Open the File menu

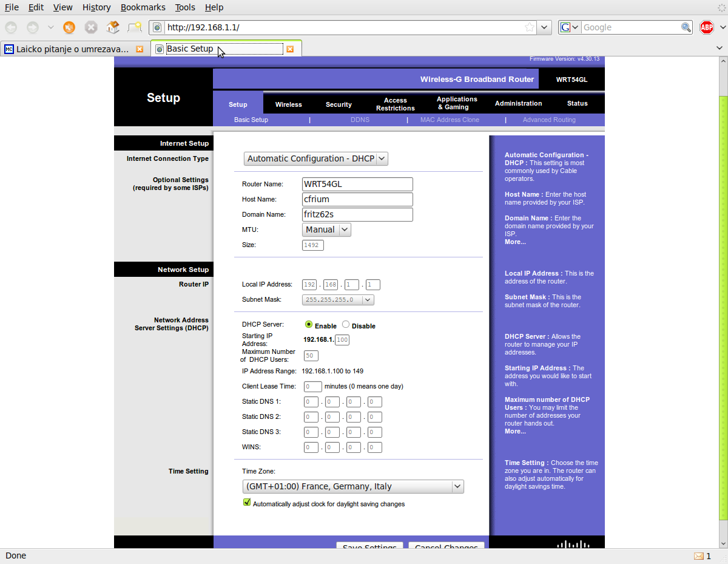[x=12, y=7]
